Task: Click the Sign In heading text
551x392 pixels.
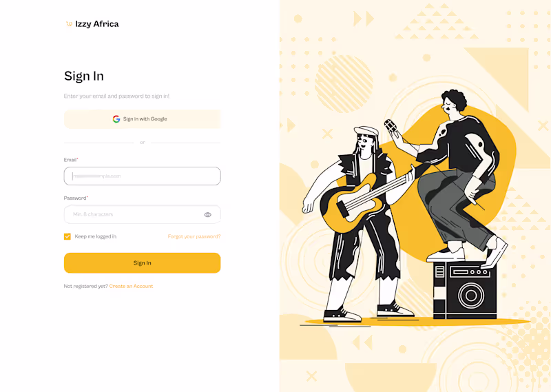Action: pyautogui.click(x=84, y=76)
